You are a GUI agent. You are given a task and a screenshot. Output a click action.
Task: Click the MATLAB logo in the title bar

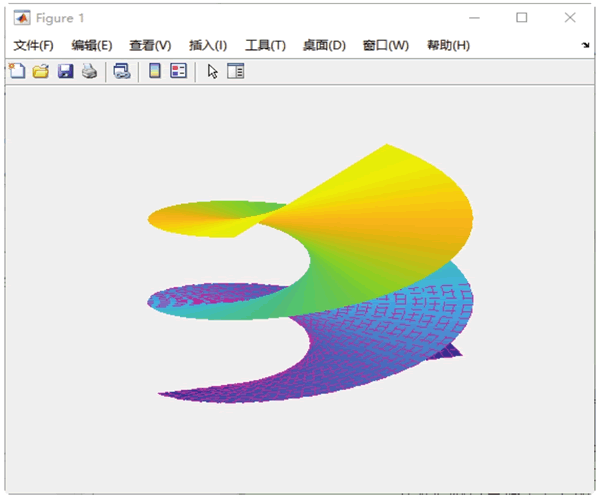21,18
